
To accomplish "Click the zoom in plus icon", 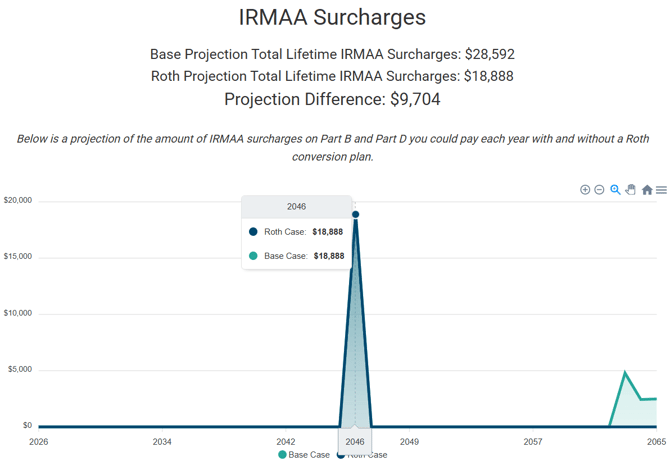I will 585,190.
